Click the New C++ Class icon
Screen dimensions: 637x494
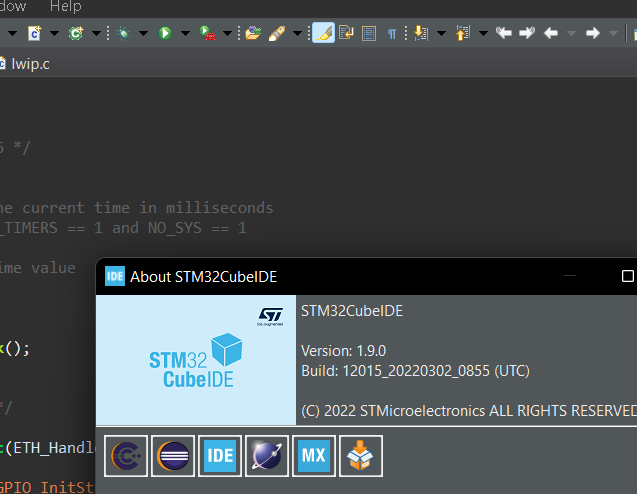[76, 33]
